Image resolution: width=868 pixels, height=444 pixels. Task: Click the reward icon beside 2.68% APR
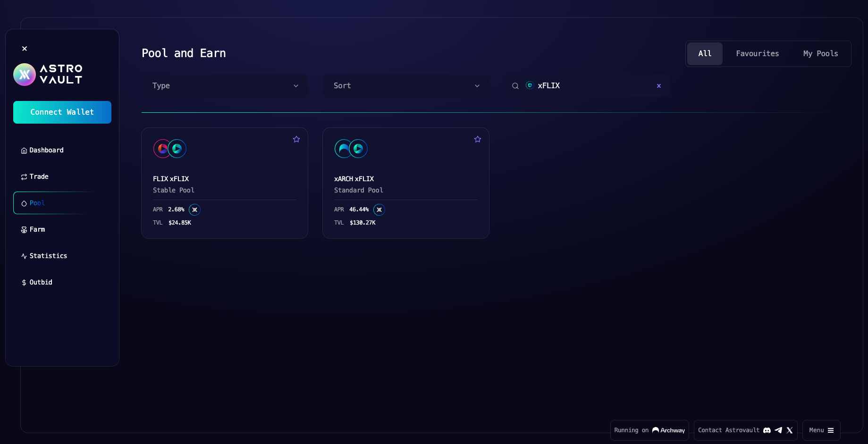coord(194,209)
